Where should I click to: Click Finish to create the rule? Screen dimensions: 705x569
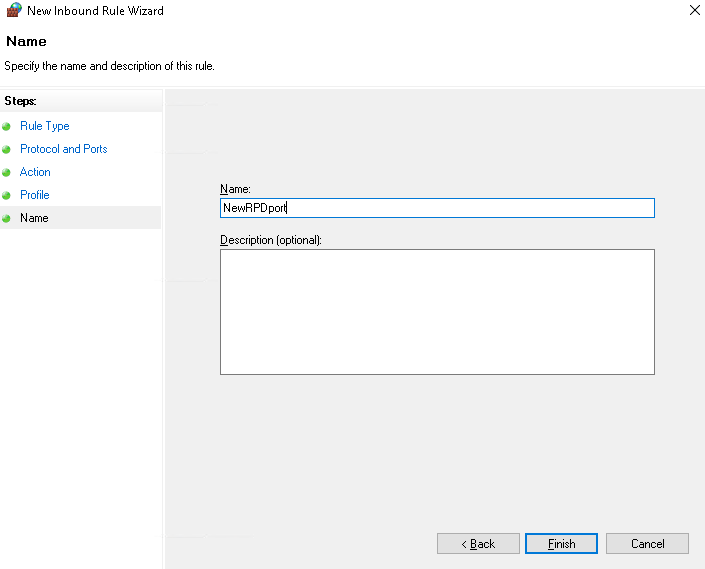[x=561, y=544]
